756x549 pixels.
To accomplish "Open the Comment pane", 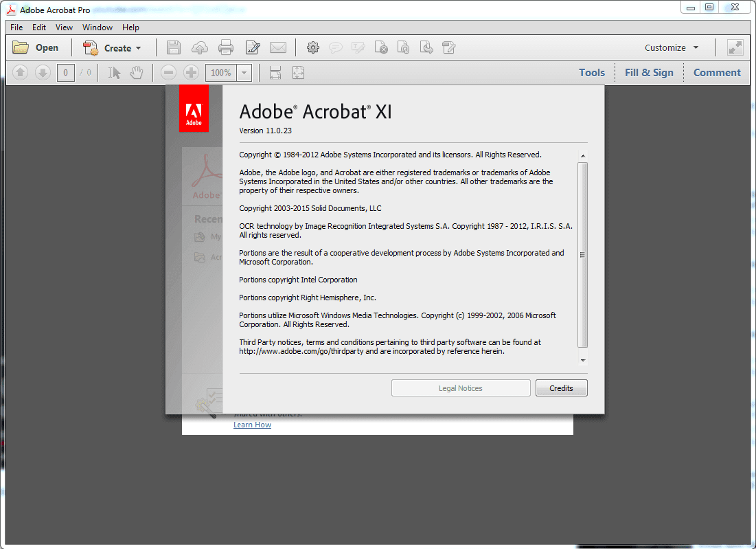I will pos(717,73).
